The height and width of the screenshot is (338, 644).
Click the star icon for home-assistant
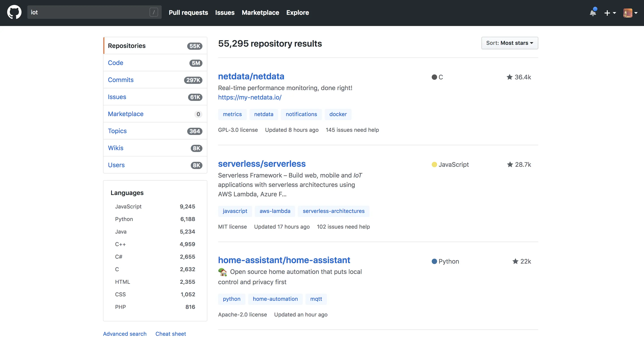coord(515,261)
